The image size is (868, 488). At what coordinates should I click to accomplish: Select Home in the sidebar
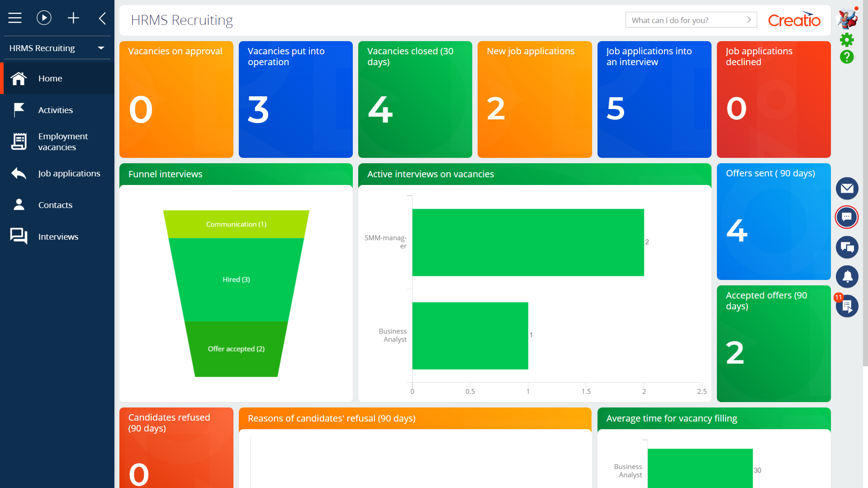pyautogui.click(x=50, y=78)
